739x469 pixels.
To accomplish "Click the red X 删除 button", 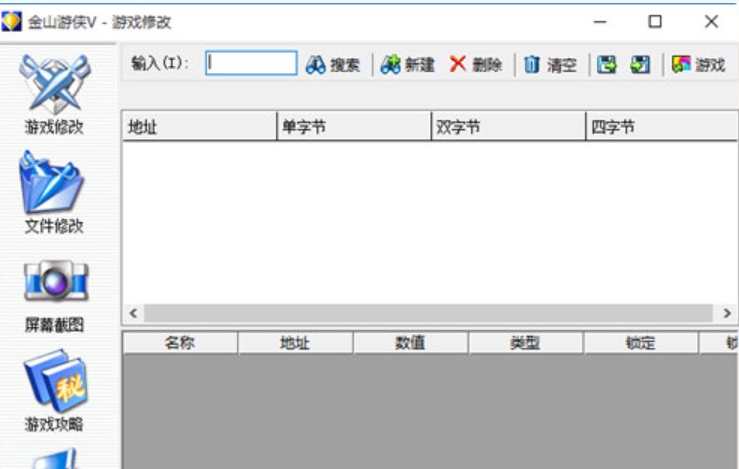I will [x=476, y=65].
